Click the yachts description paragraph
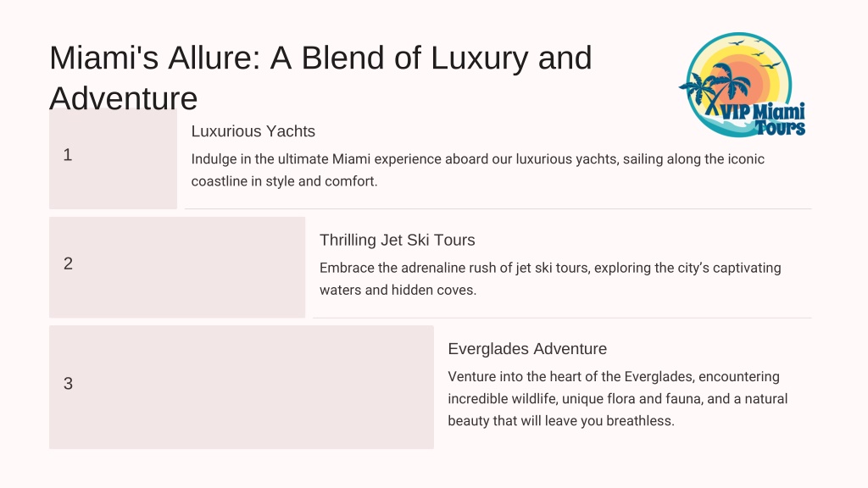This screenshot has height=488, width=868. point(478,169)
